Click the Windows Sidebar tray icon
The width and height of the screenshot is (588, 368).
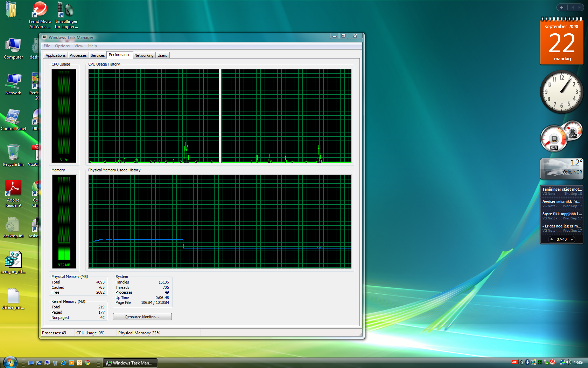[x=534, y=362]
